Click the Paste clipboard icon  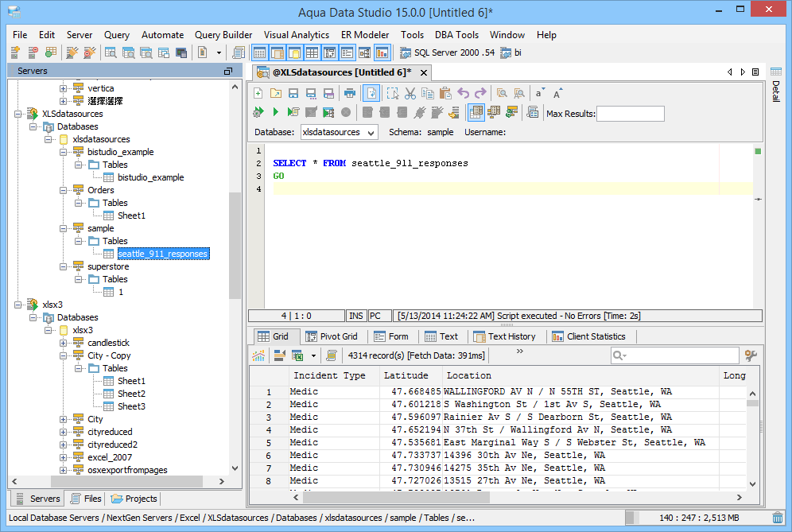tap(445, 93)
